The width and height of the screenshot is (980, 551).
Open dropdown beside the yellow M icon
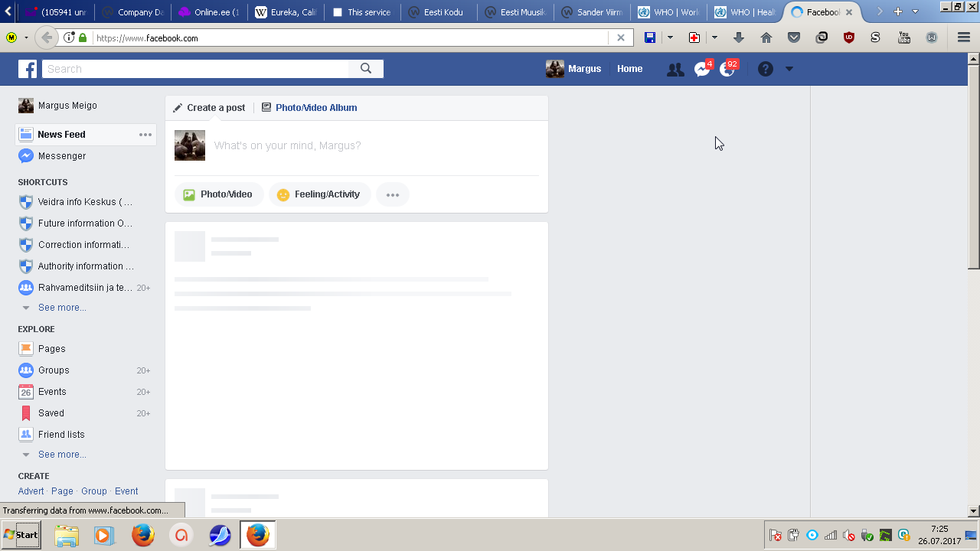tap(26, 37)
